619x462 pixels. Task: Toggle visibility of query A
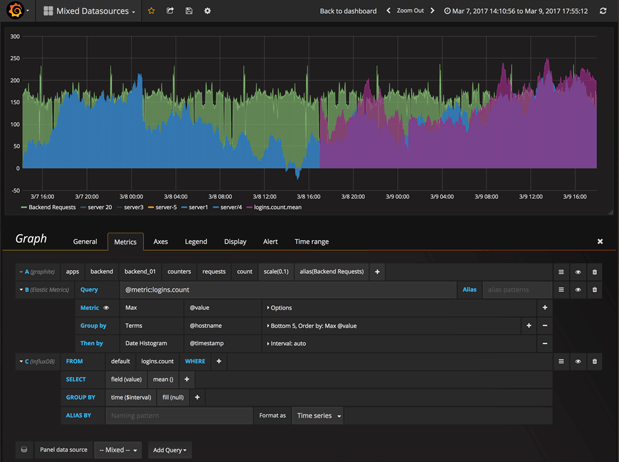[x=578, y=271]
